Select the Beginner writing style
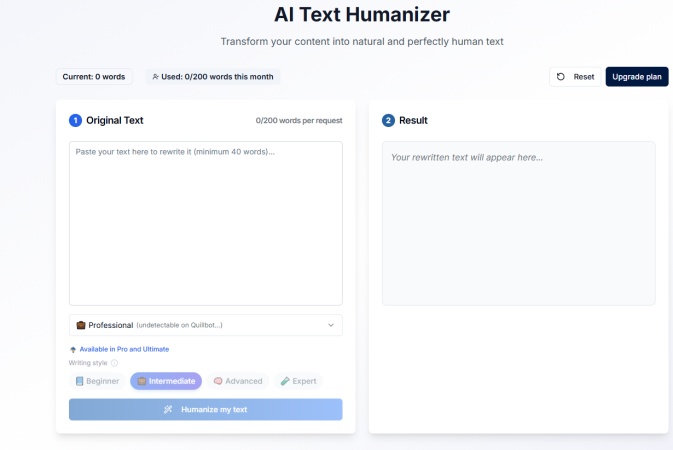The height and width of the screenshot is (450, 673). [x=97, y=381]
